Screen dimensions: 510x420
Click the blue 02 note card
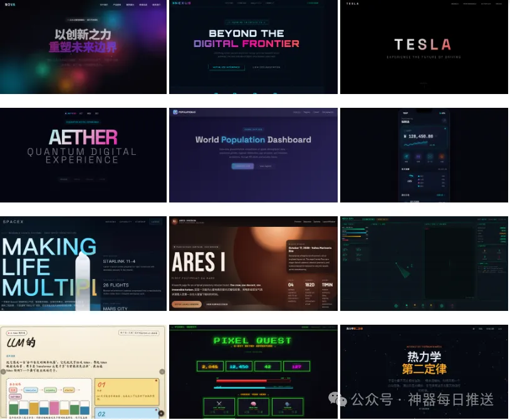point(127,413)
